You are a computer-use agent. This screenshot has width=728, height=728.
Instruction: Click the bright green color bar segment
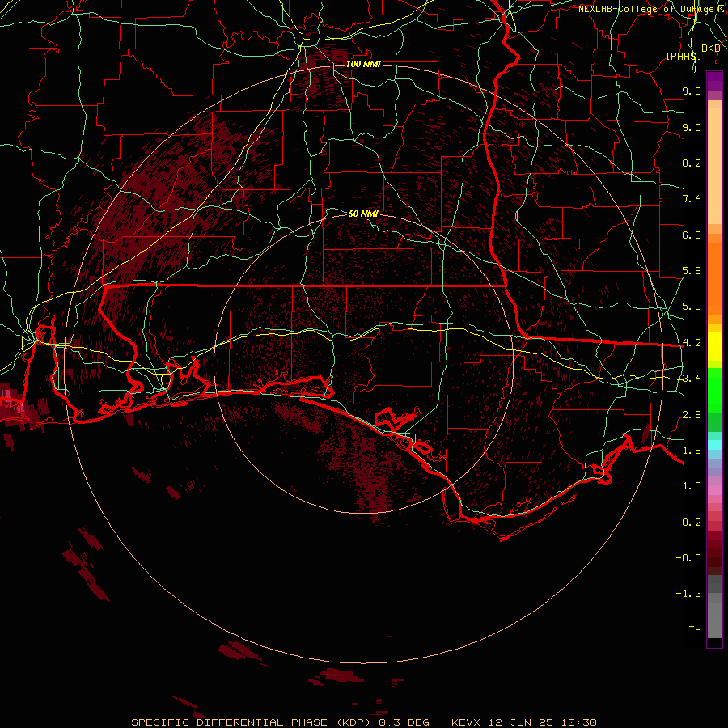click(x=714, y=390)
